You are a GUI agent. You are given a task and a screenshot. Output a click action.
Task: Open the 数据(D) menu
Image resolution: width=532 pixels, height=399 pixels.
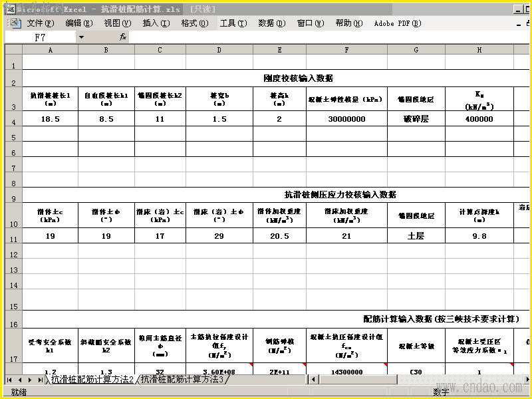(x=272, y=23)
